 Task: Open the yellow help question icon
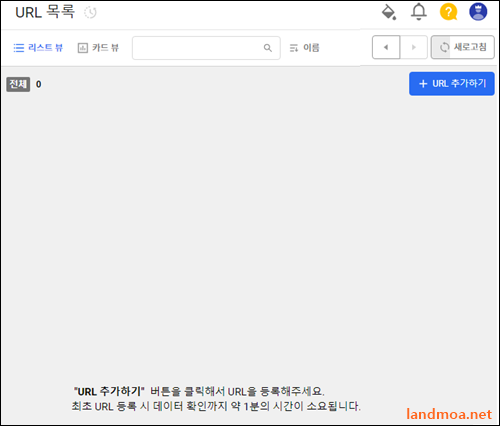448,12
